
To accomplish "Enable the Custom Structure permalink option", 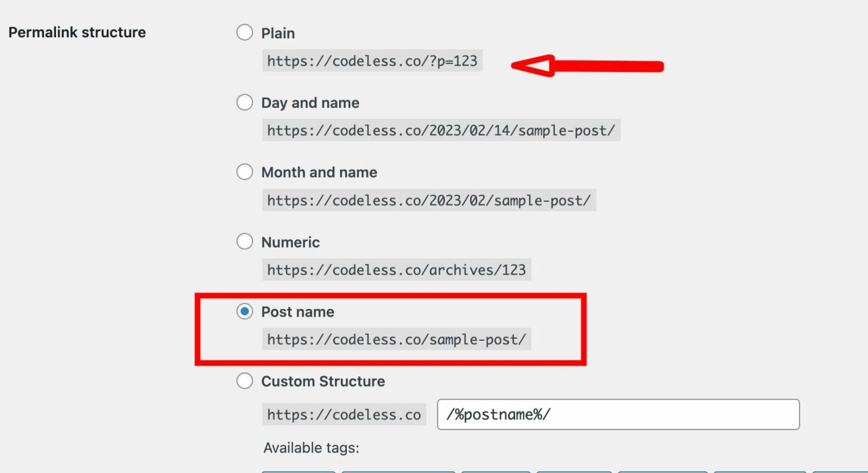I will 245,381.
